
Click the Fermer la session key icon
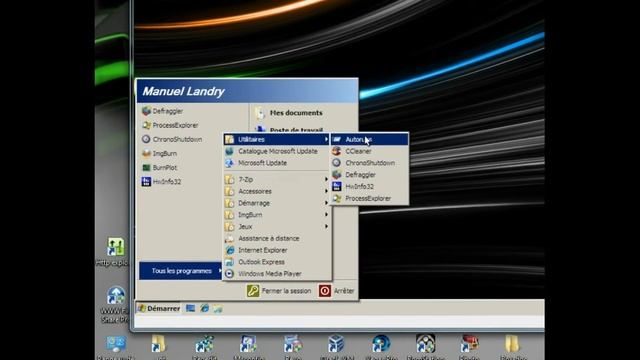(x=253, y=291)
